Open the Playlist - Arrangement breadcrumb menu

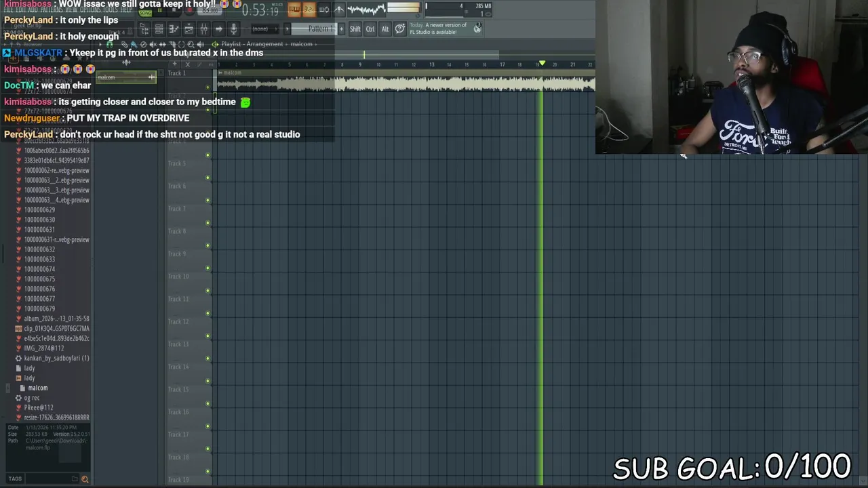[x=252, y=44]
